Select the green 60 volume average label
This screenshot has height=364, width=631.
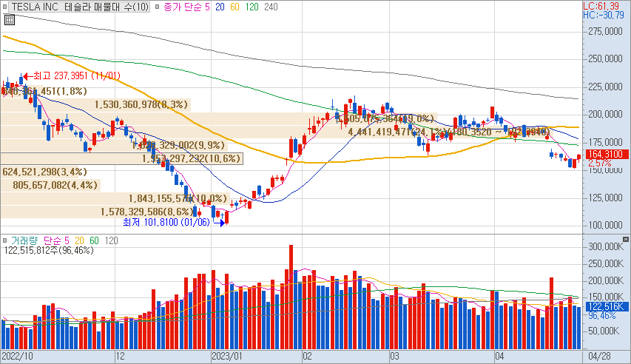94,240
